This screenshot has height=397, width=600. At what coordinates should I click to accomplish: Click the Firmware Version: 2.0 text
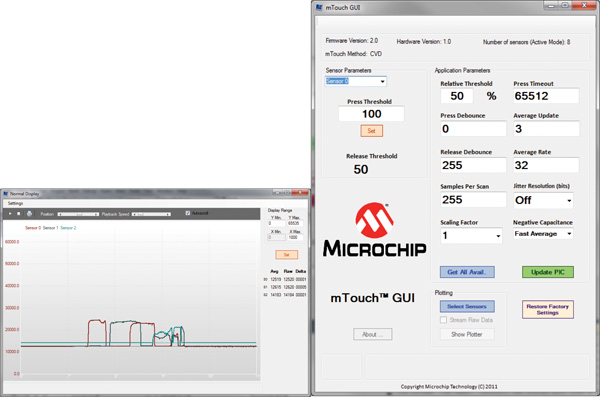[352, 41]
